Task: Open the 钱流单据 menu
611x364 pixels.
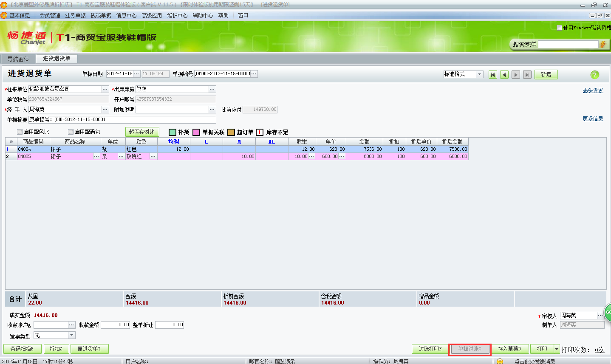Action: pos(101,16)
